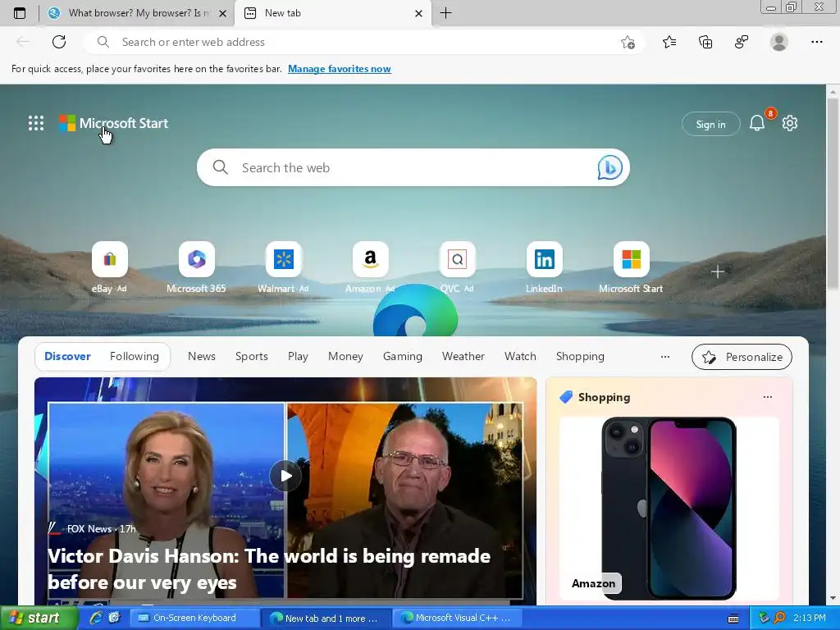The height and width of the screenshot is (630, 840).
Task: Open the browser profile sharing icon
Action: click(742, 42)
